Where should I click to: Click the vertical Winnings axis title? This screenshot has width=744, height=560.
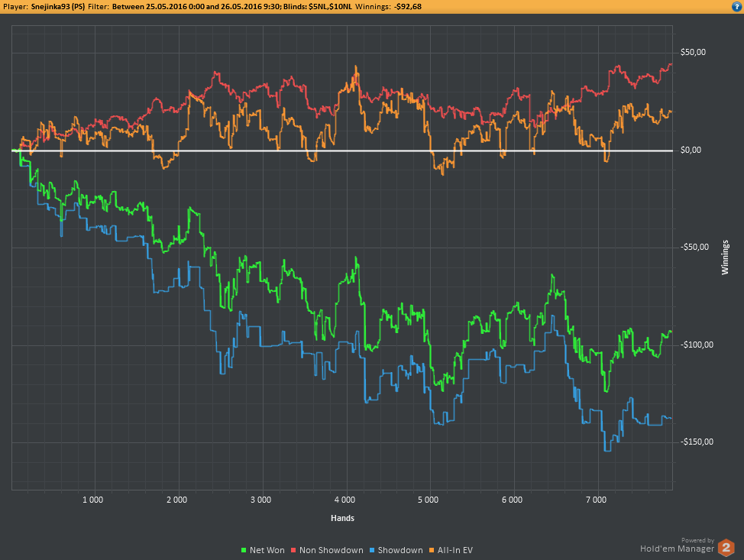[x=725, y=257]
